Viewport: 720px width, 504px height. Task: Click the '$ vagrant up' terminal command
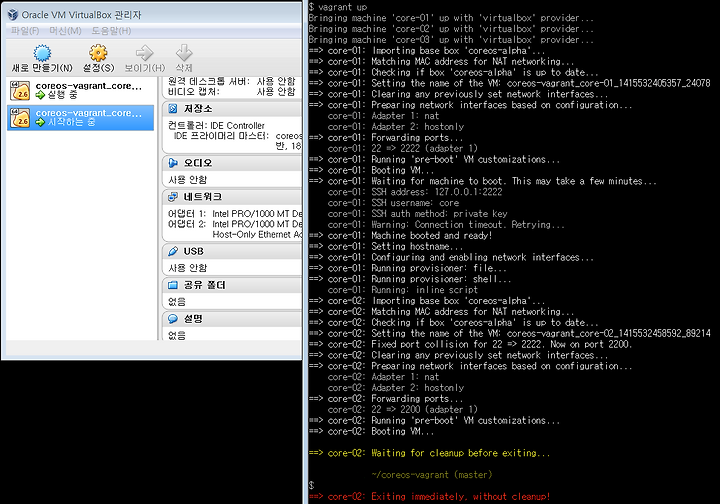(338, 6)
